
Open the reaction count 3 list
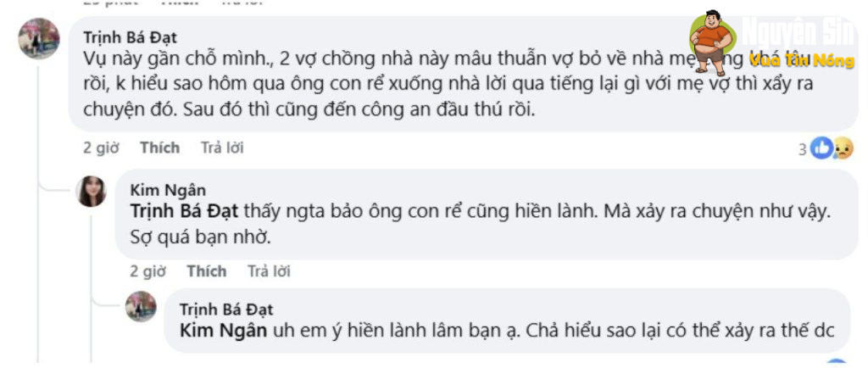[x=802, y=149]
